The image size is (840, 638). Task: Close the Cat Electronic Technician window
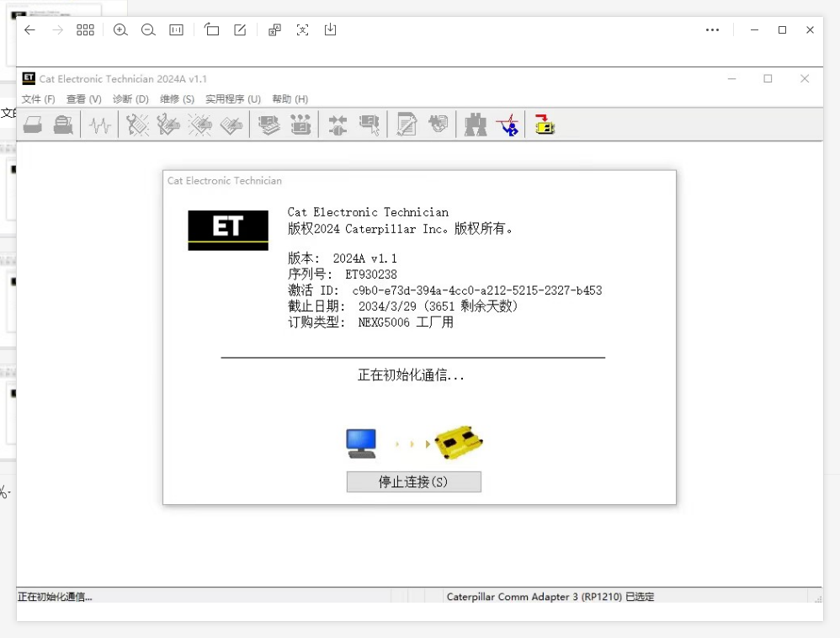coord(805,79)
